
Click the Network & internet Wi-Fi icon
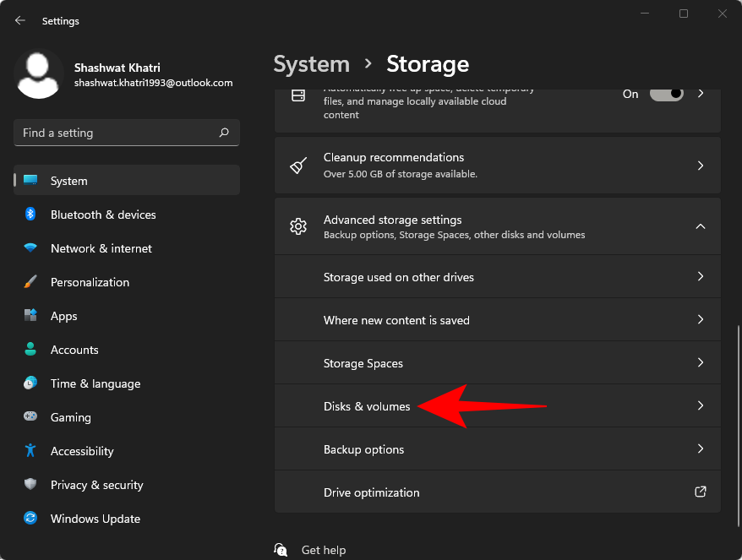point(30,248)
